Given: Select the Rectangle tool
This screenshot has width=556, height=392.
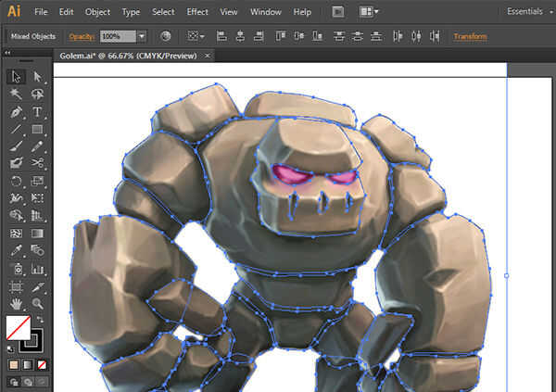Looking at the screenshot, I should coord(37,129).
